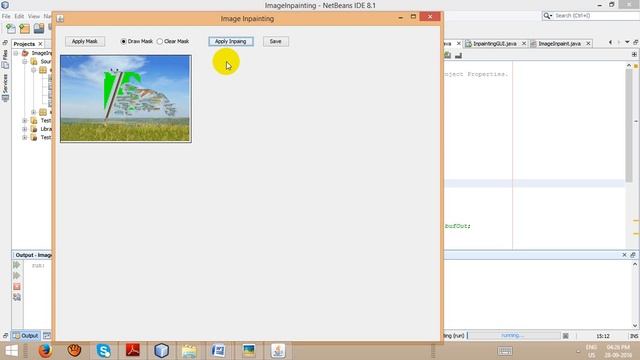This screenshot has height=360, width=640.
Task: Open the on-screen keyboard tray icon
Action: point(505,351)
